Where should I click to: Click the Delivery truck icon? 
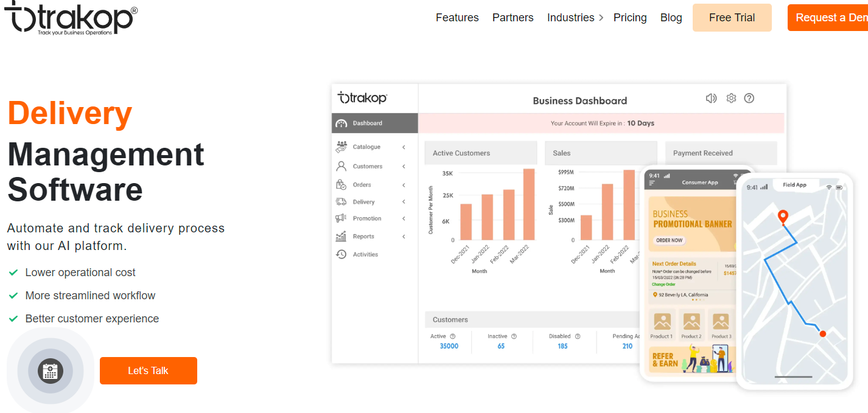click(x=341, y=201)
